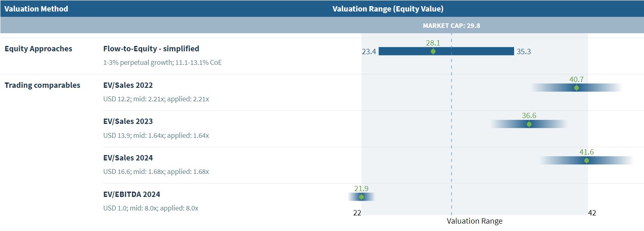Select the Equity Approaches category label
Image resolution: width=644 pixels, height=231 pixels.
click(38, 49)
